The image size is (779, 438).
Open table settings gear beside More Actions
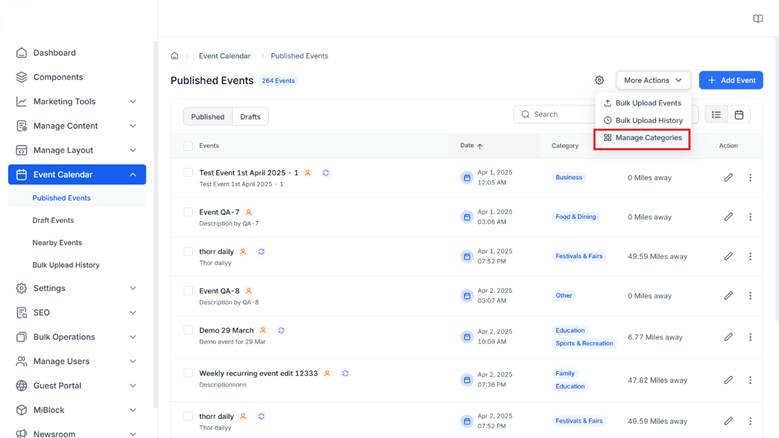coord(599,80)
